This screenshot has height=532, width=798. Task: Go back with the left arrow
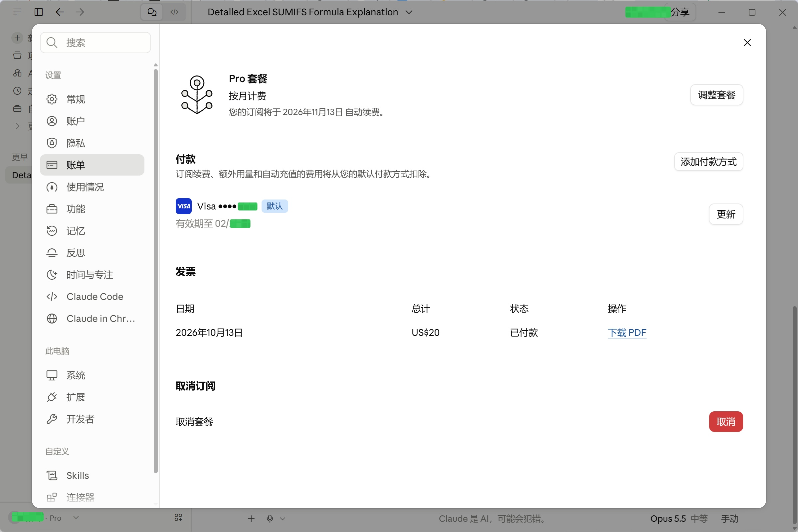point(60,12)
